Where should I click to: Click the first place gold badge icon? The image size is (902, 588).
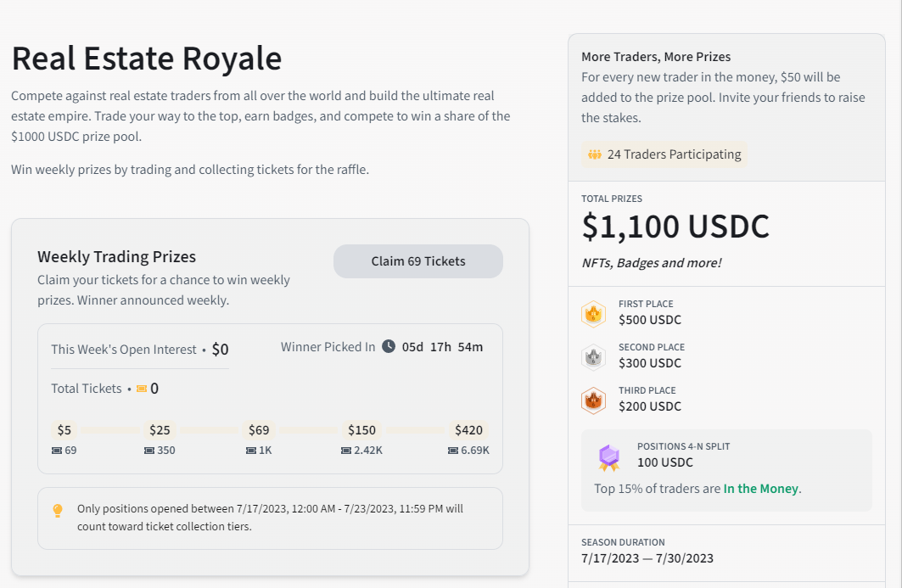593,314
